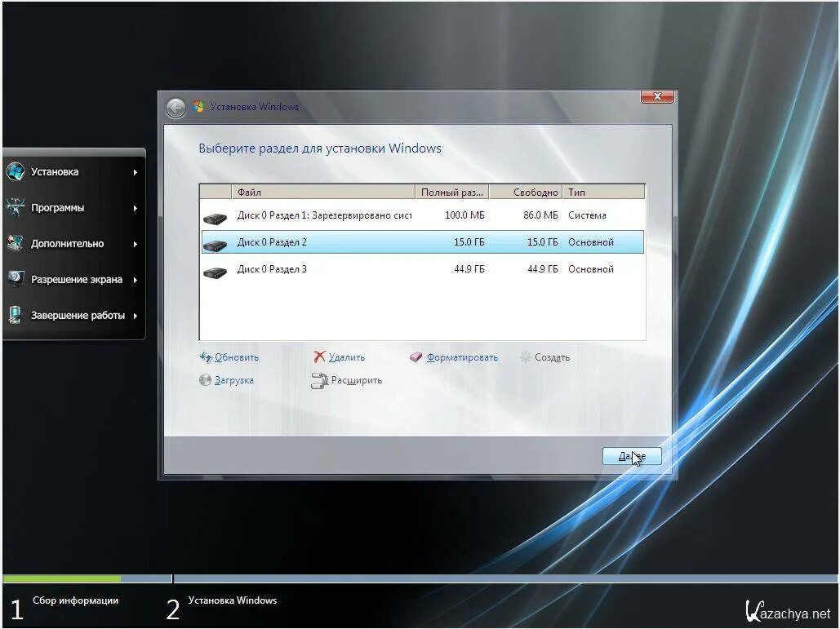Click the back arrow in the Windows setup dialog

coord(176,108)
